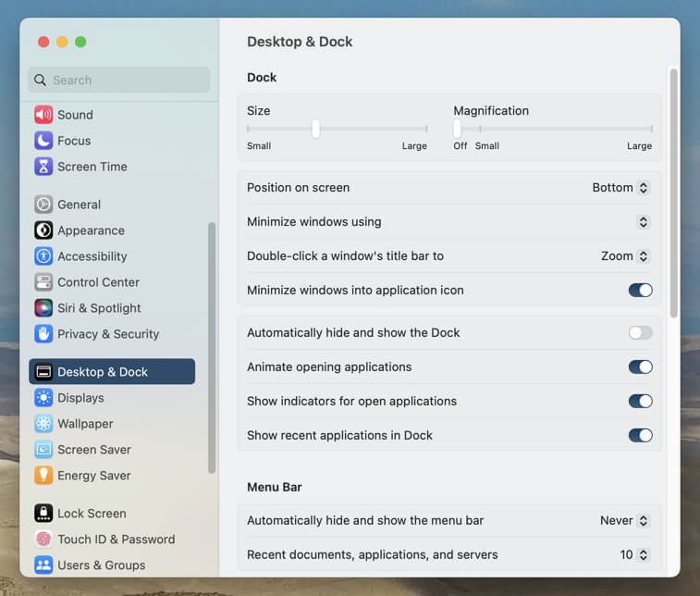Click the yellow minimize window button
The image size is (700, 596).
coord(62,42)
